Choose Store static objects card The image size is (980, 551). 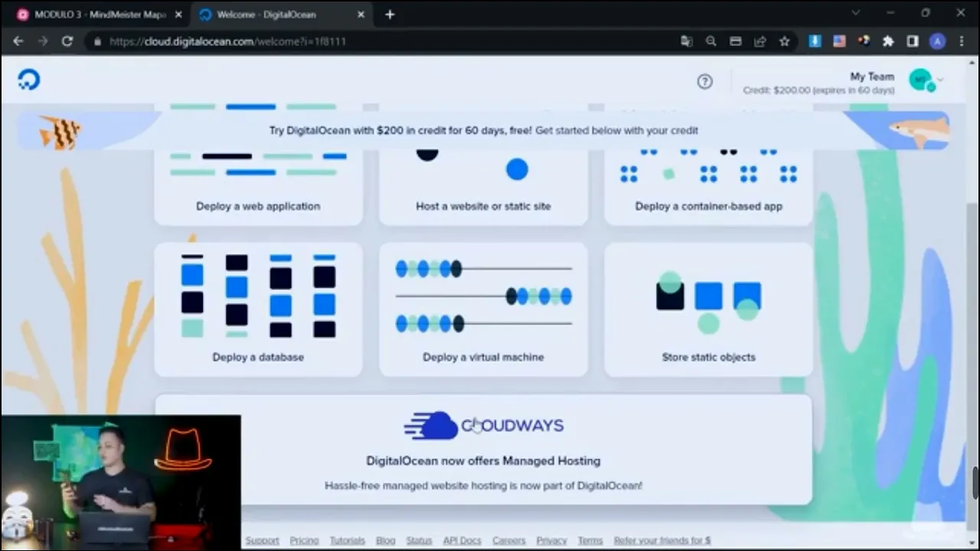[708, 309]
